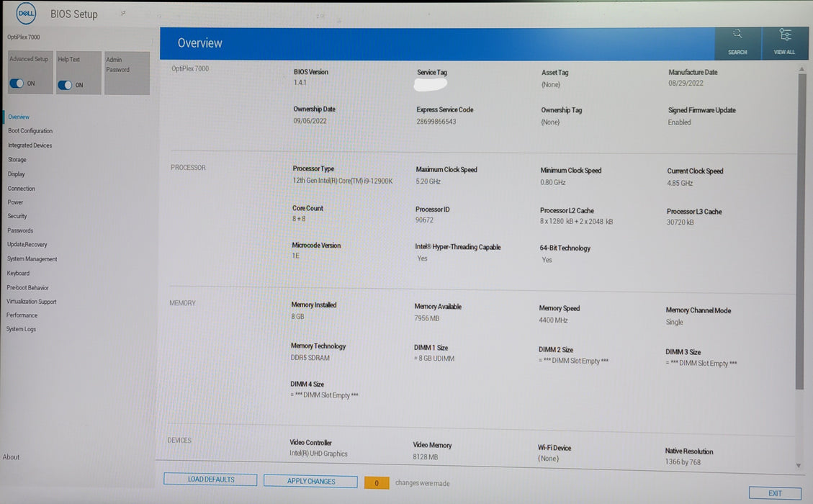Click DIMM 1 Size 8 GB UDIMM
813x504 pixels.
click(434, 359)
